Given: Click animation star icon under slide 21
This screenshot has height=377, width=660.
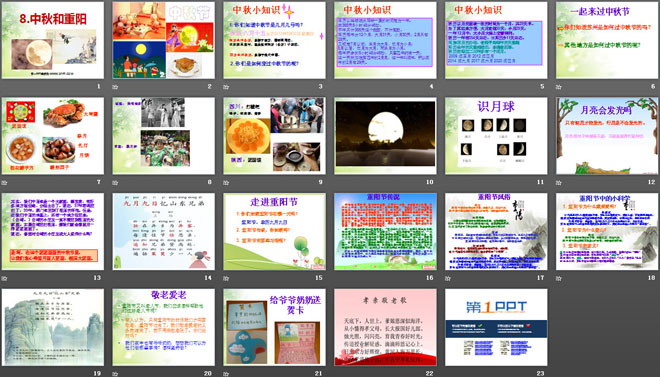Looking at the screenshot, I should click(226, 374).
